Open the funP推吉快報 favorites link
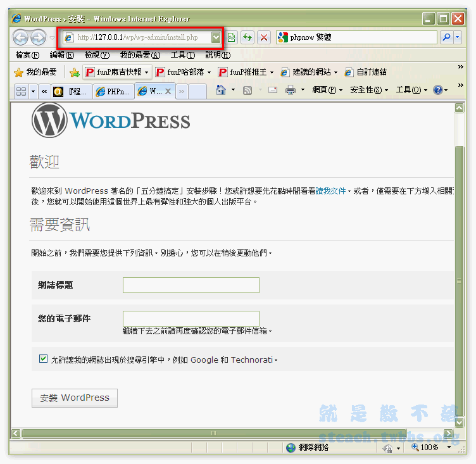476x464 pixels. pyautogui.click(x=113, y=72)
